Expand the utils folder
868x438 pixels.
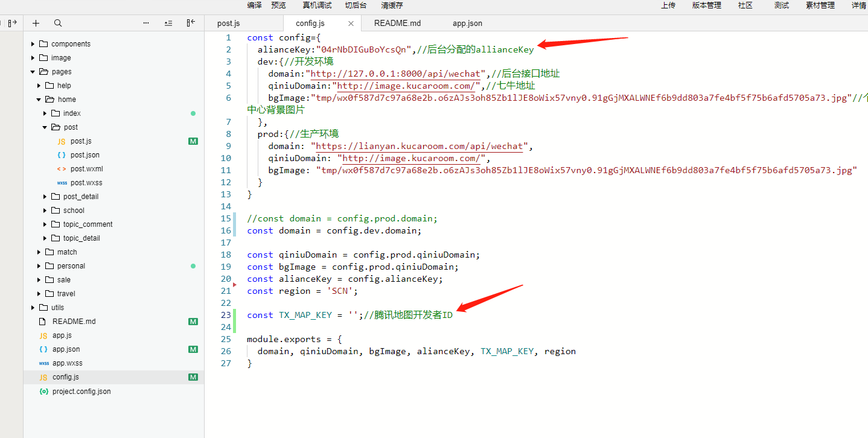(33, 308)
